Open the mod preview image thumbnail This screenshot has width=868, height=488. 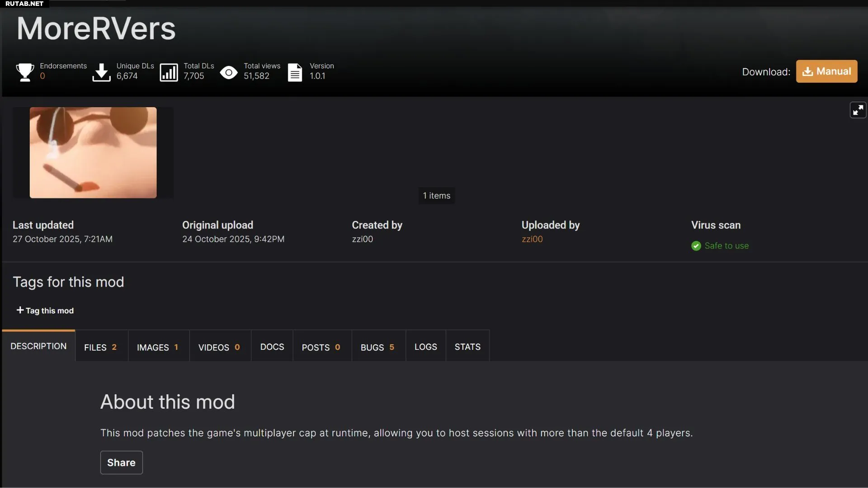93,152
